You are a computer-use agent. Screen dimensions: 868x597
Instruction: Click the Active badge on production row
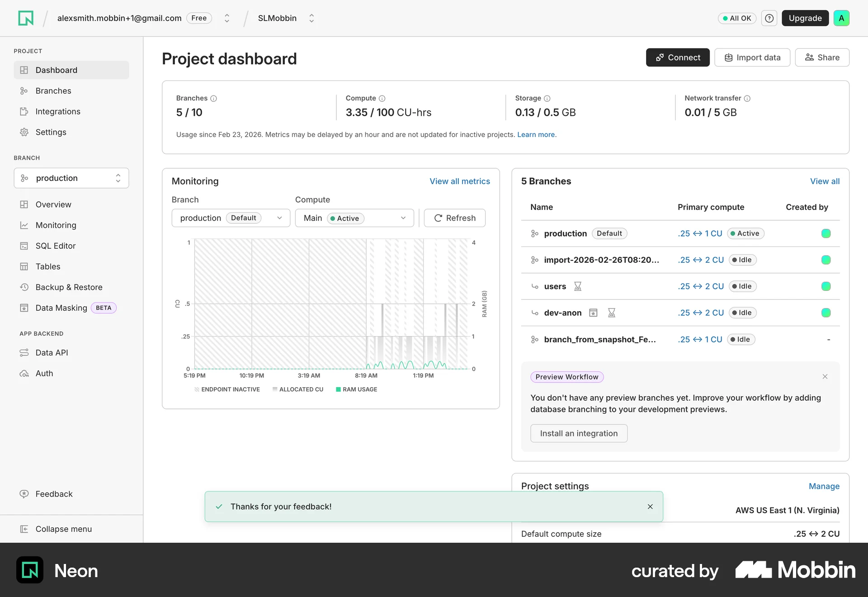click(745, 233)
